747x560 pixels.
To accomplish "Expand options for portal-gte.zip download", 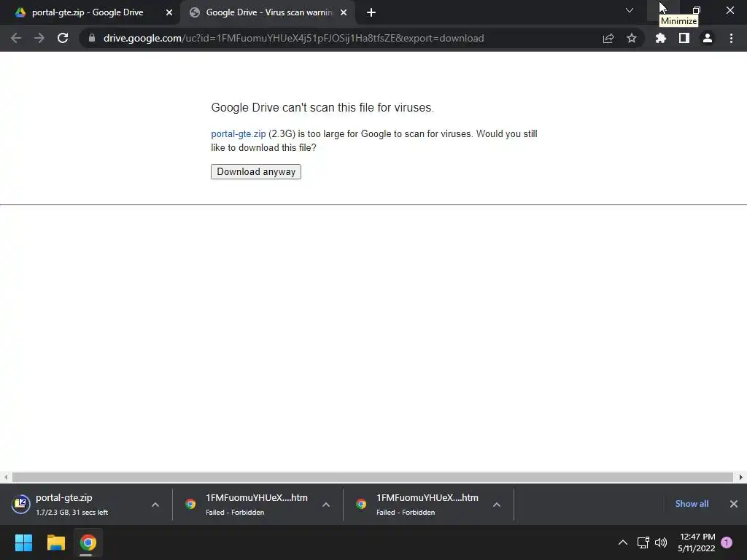I will (x=155, y=505).
